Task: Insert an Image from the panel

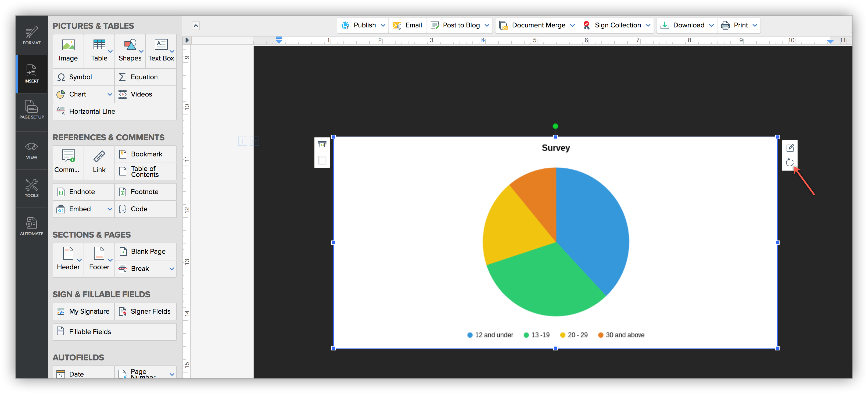Action: click(68, 51)
